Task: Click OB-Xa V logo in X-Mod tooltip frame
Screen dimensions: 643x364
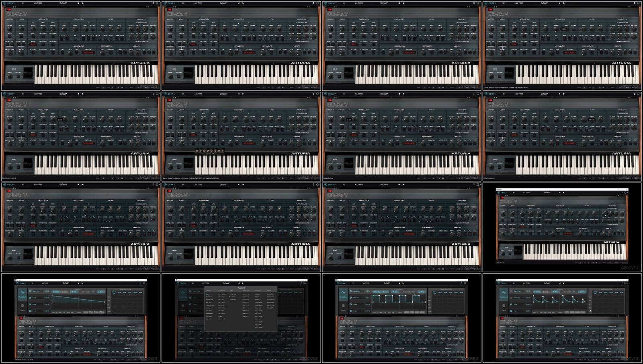Action: [498, 14]
